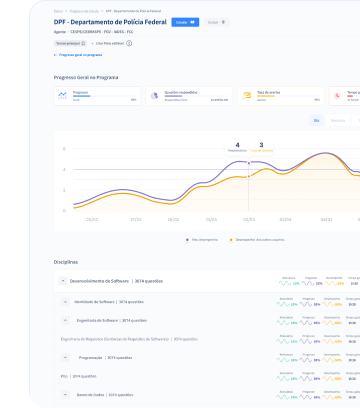The image size is (360, 408).
Task: Click the Taxa de acertos icon
Action: [247, 96]
